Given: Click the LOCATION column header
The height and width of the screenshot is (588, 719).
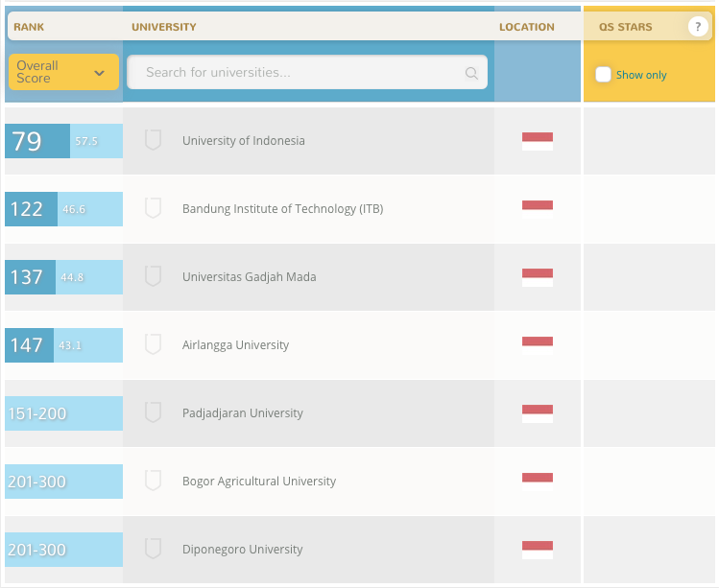Looking at the screenshot, I should [x=527, y=27].
